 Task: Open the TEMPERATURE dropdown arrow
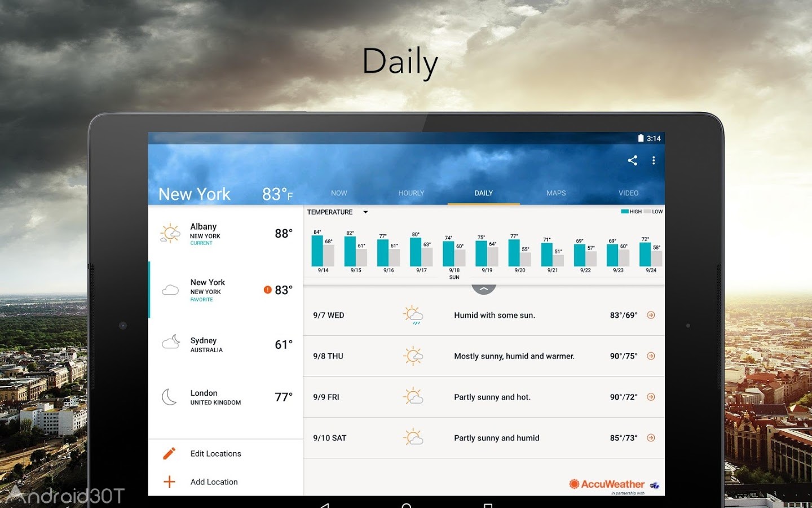pos(365,212)
